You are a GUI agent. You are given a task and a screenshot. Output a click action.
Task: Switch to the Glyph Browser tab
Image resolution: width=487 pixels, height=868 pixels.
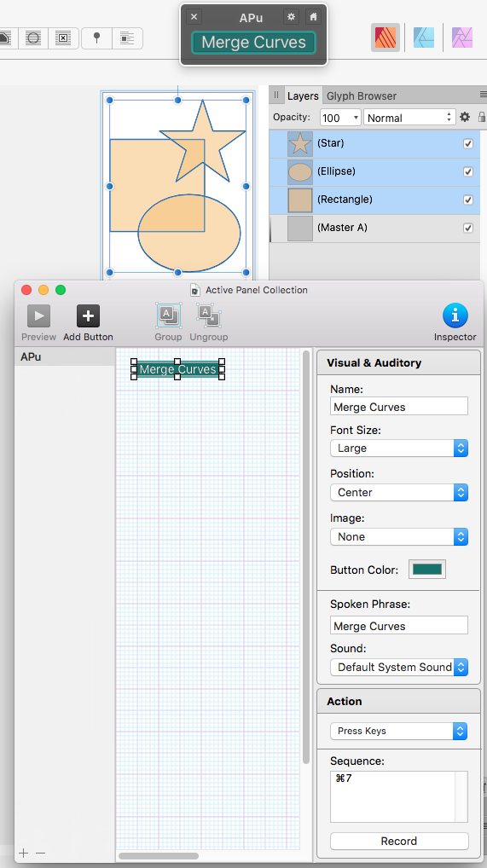362,95
